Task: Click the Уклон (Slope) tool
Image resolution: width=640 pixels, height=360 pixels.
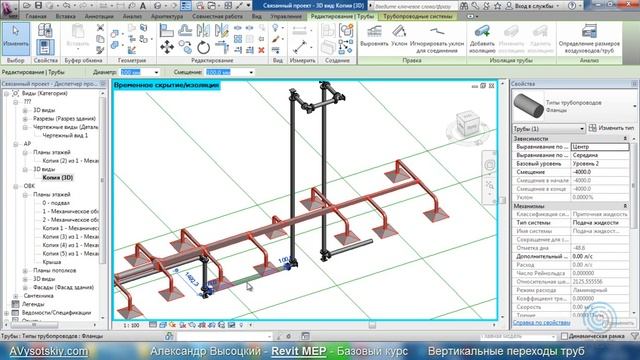Action: click(x=399, y=36)
